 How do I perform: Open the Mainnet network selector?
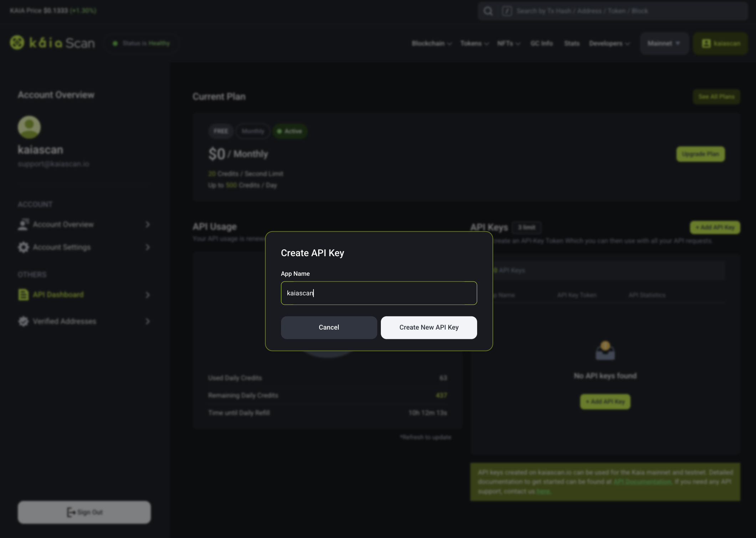coord(664,43)
